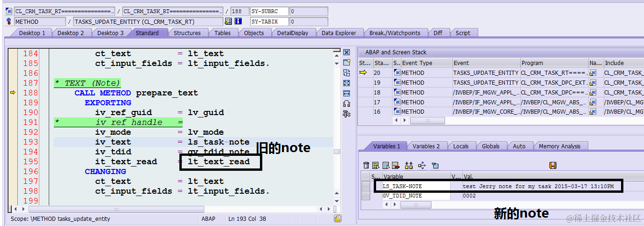This screenshot has width=644, height=226.
Task: Click the GV_TDID_NOTE variable name field
Action: click(416, 196)
